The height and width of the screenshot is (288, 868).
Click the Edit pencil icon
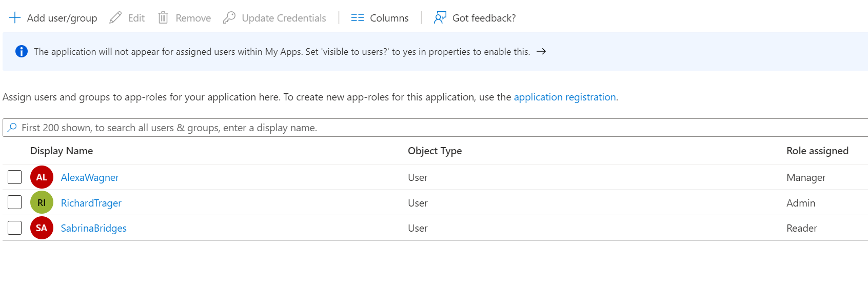115,18
